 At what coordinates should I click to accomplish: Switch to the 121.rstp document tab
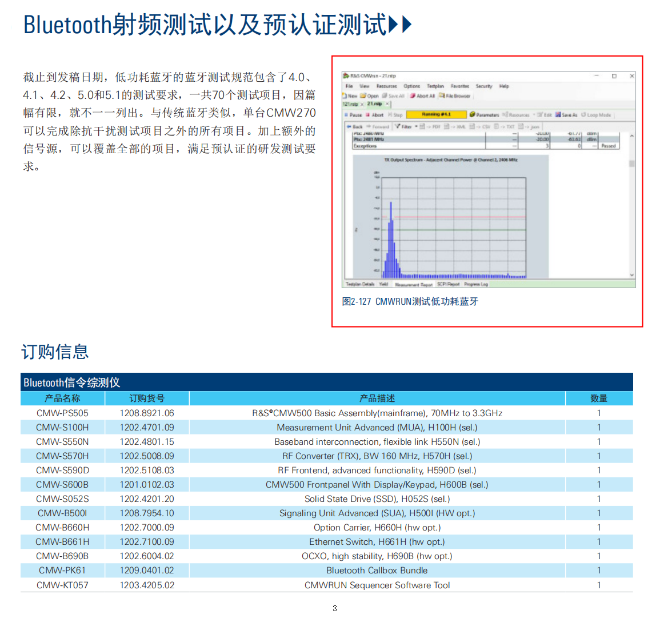(x=350, y=104)
